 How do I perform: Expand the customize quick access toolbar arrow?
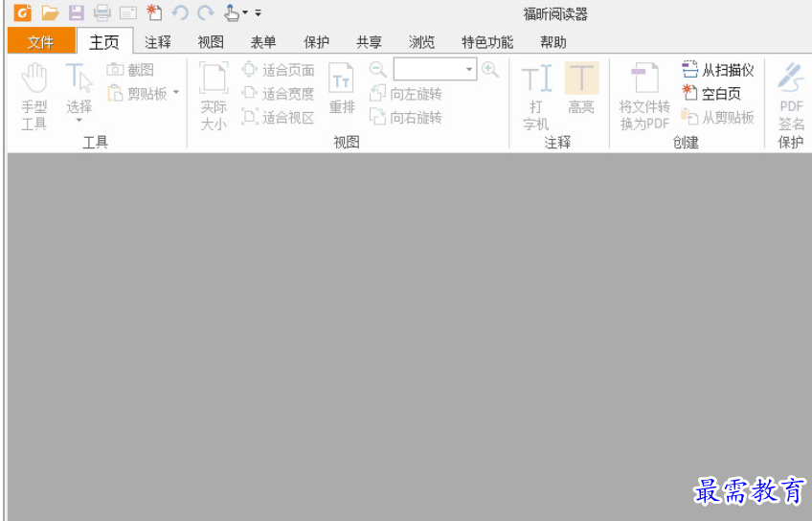(258, 13)
